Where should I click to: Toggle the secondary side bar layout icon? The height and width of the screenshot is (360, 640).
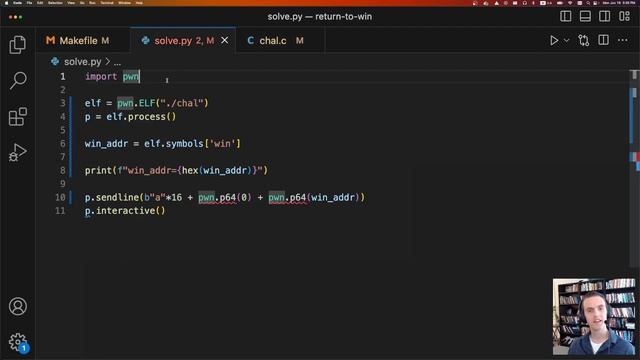(604, 16)
